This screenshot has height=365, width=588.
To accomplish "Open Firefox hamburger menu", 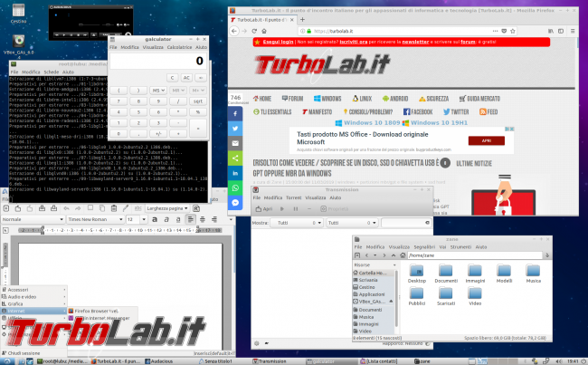I will [573, 31].
